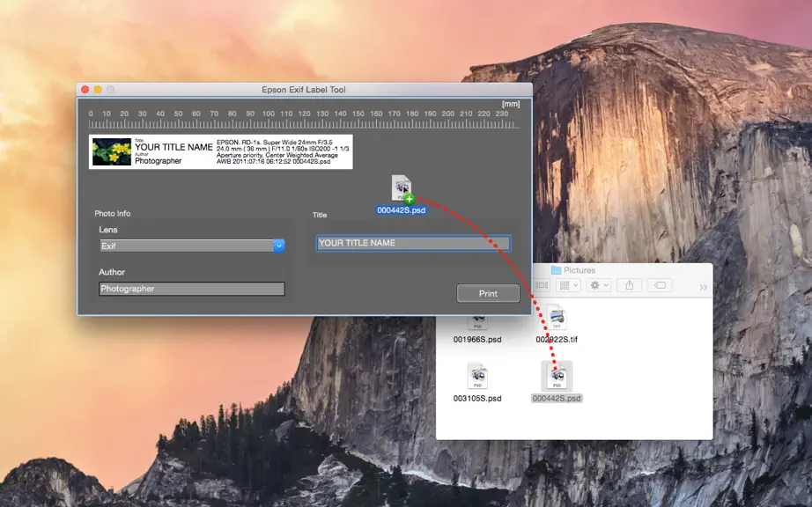
Task: Select the 003105S.psd file icon
Action: coord(477,376)
